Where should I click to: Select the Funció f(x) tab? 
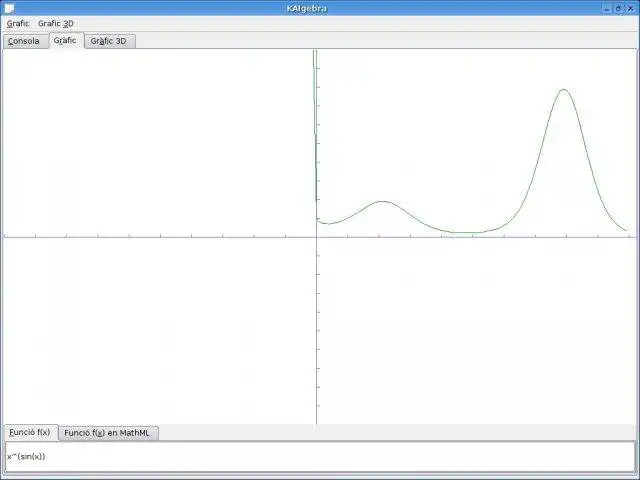(x=30, y=432)
